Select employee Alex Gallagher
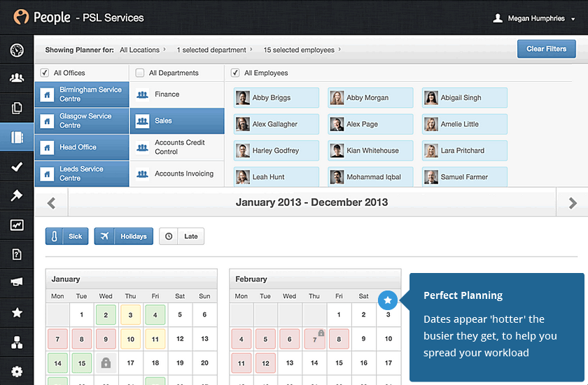This screenshot has width=588, height=385. (x=276, y=124)
